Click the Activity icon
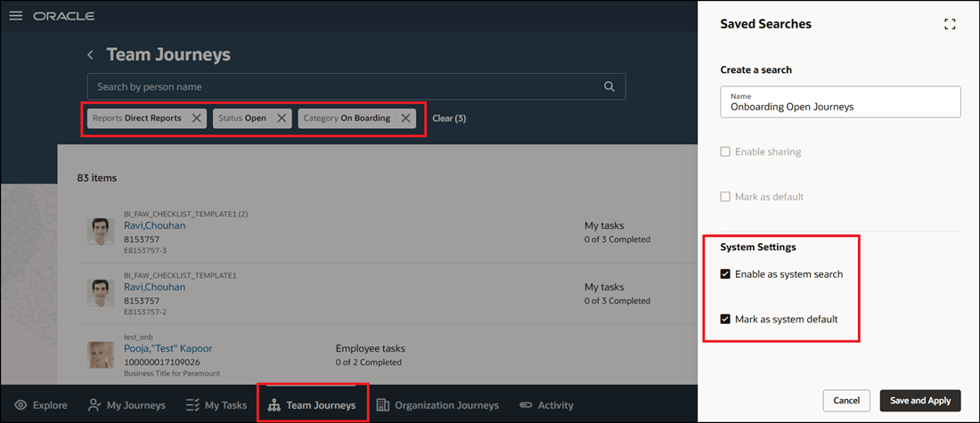 point(526,405)
